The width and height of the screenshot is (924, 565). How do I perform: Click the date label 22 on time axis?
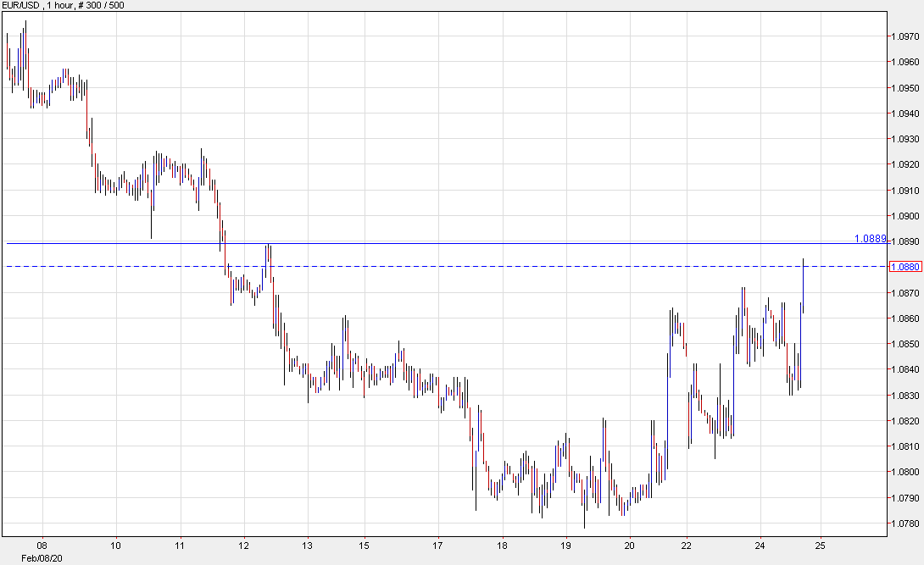[x=687, y=545]
